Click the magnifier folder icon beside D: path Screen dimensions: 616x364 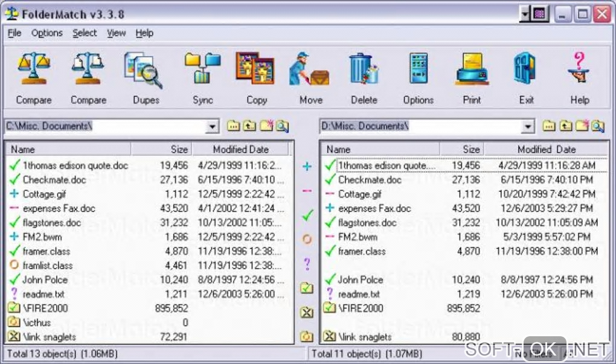pyautogui.click(x=598, y=126)
